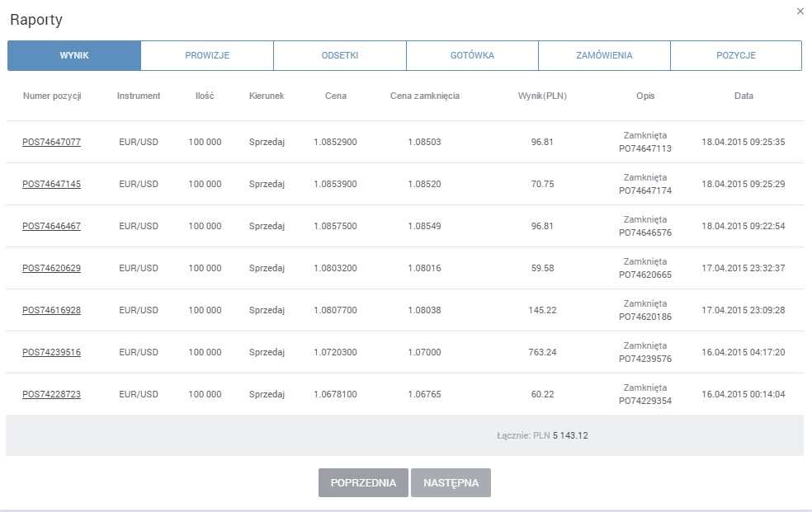
Task: Click the Wynik(PLN) column header
Action: pos(542,96)
